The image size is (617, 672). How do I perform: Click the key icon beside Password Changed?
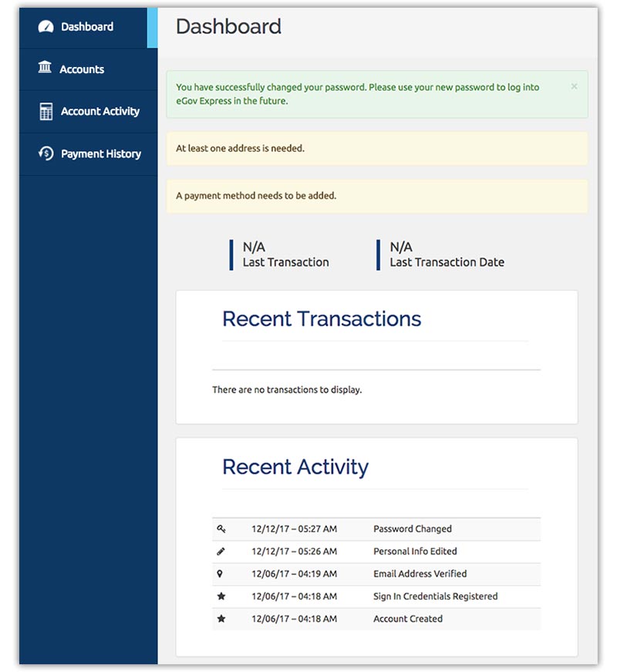click(x=221, y=529)
